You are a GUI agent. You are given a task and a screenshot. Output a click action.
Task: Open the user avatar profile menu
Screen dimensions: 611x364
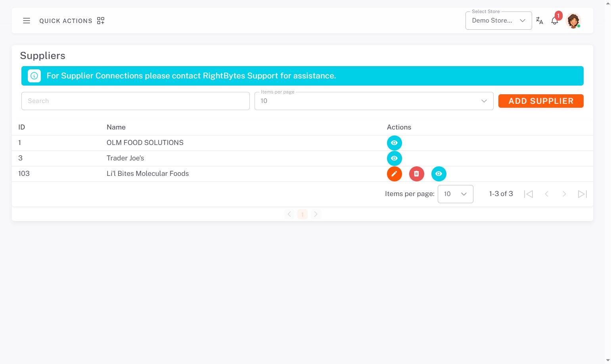(x=573, y=21)
